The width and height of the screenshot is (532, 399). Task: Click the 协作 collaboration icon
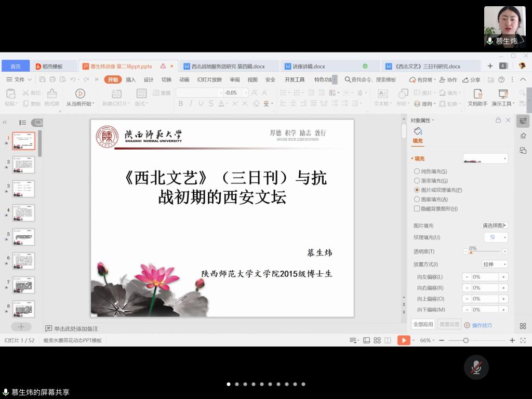pos(448,79)
